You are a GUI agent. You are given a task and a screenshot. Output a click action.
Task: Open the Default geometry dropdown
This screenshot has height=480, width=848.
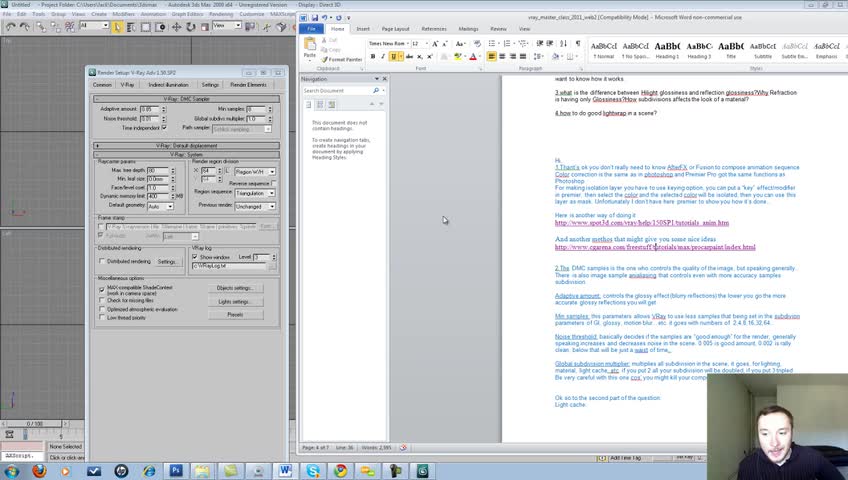click(160, 206)
